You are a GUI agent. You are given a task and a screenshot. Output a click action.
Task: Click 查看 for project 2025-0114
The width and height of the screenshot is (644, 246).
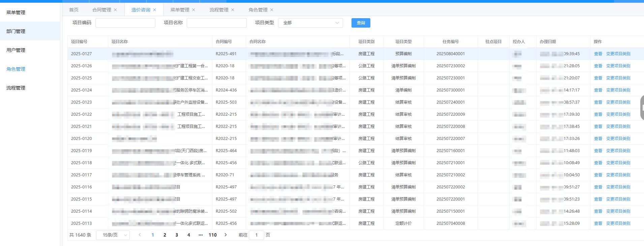click(x=598, y=211)
